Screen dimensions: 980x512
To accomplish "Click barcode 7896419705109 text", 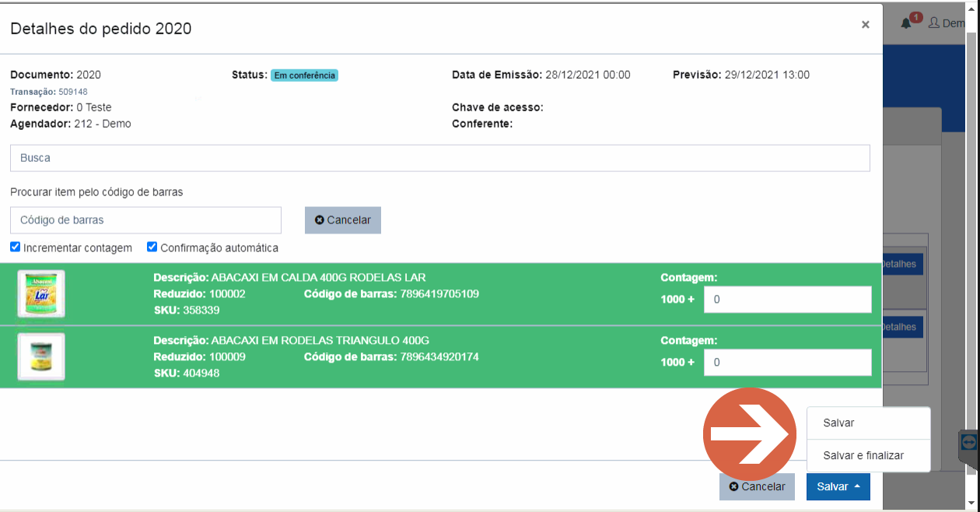I will click(x=439, y=294).
